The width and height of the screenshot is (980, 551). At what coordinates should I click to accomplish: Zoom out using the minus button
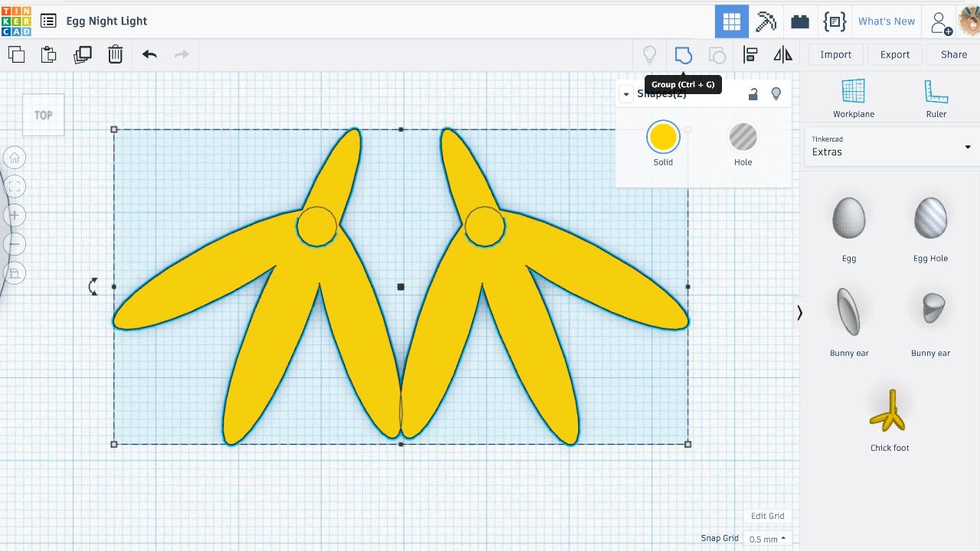pos(15,244)
